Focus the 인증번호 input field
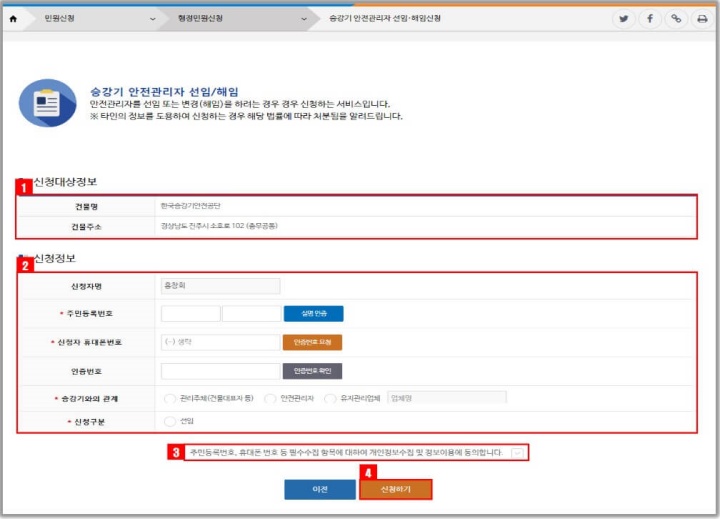720x519 pixels. [x=220, y=371]
